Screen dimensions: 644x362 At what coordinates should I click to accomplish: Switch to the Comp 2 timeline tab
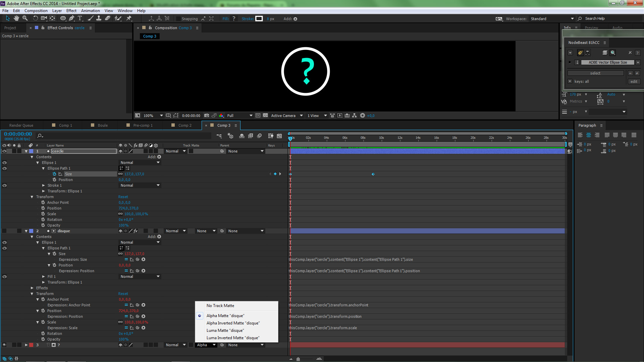[185, 125]
